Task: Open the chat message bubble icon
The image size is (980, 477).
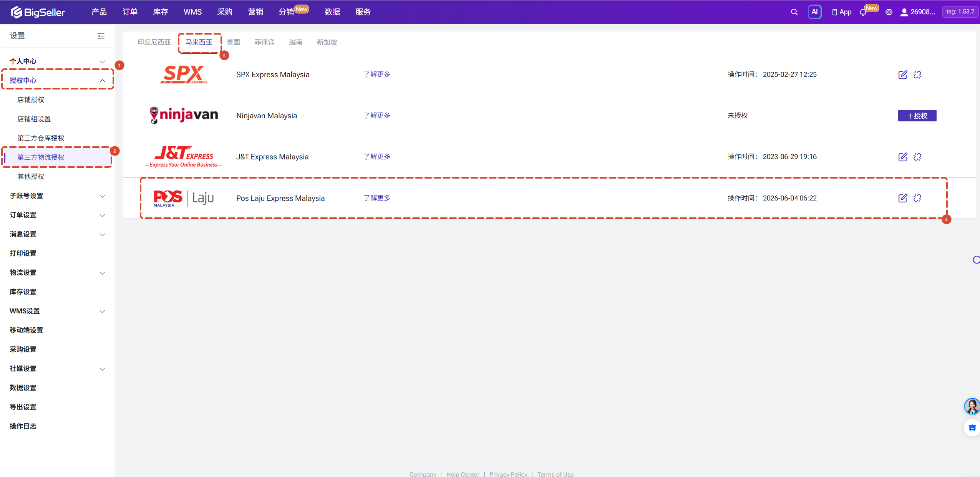Action: pyautogui.click(x=972, y=428)
